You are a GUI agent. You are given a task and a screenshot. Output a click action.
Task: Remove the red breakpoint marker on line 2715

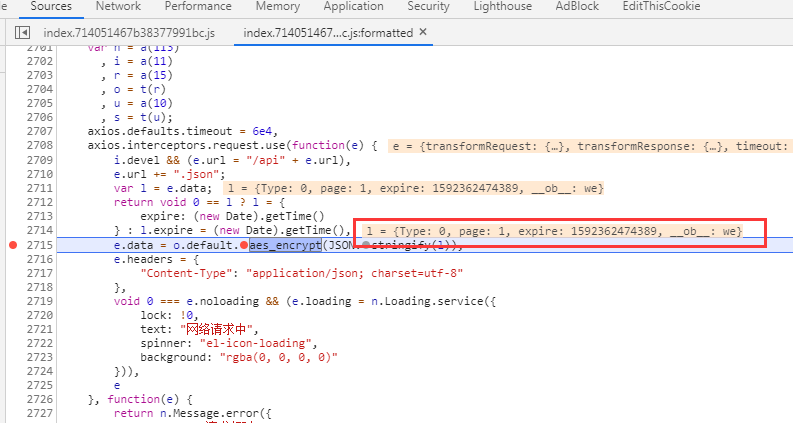tap(13, 245)
